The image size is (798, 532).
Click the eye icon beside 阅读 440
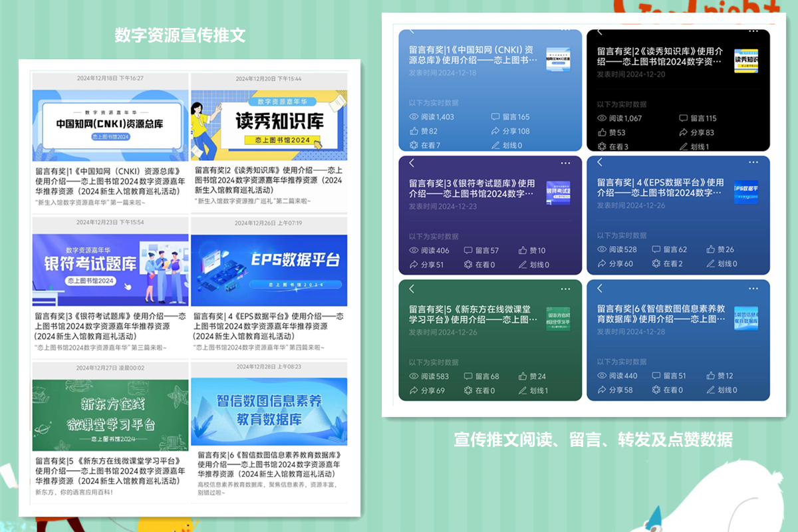point(602,376)
